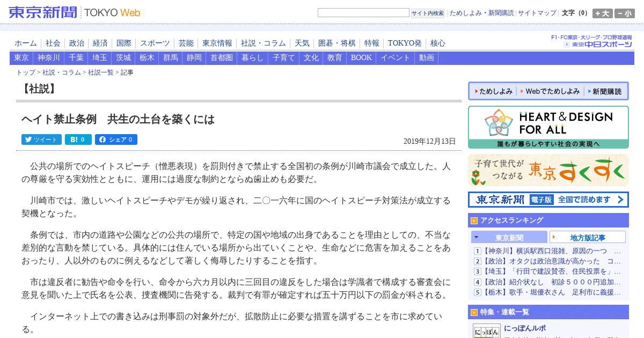Click the ためしよみ button in sidebar
The width and height of the screenshot is (644, 338).
tap(493, 91)
